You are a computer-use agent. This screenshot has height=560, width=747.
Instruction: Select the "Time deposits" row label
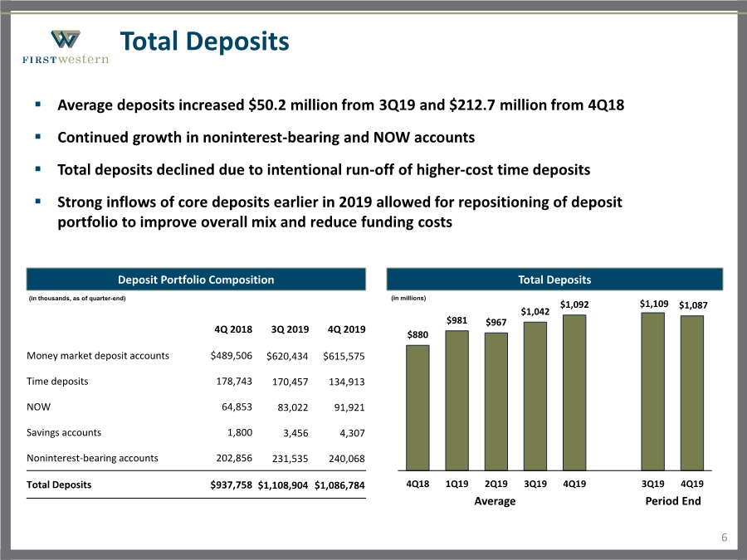(x=57, y=382)
